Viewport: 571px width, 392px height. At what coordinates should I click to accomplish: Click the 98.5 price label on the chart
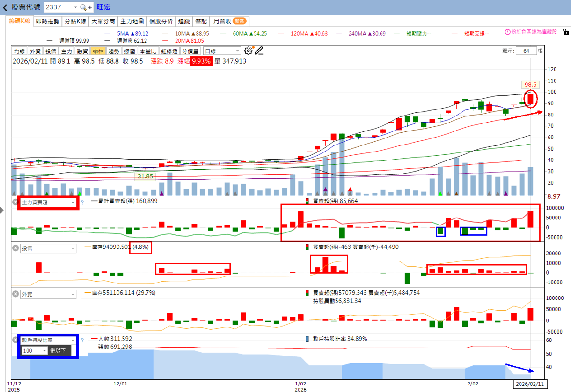[530, 85]
